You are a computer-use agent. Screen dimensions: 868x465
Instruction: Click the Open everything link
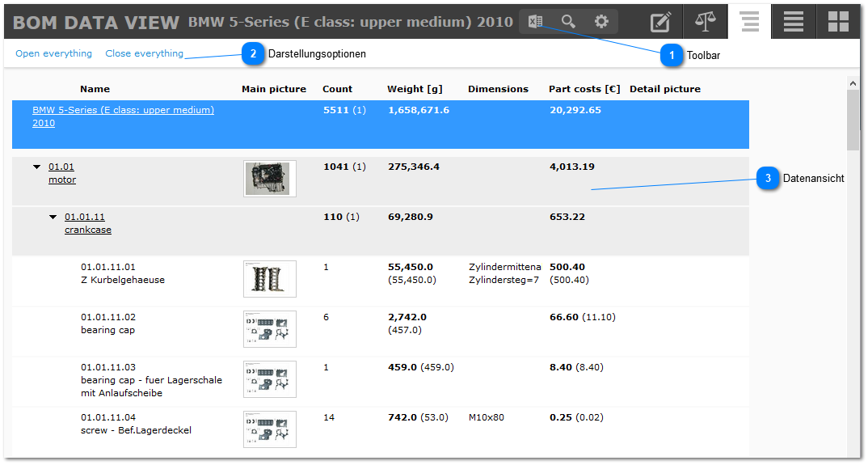(53, 53)
